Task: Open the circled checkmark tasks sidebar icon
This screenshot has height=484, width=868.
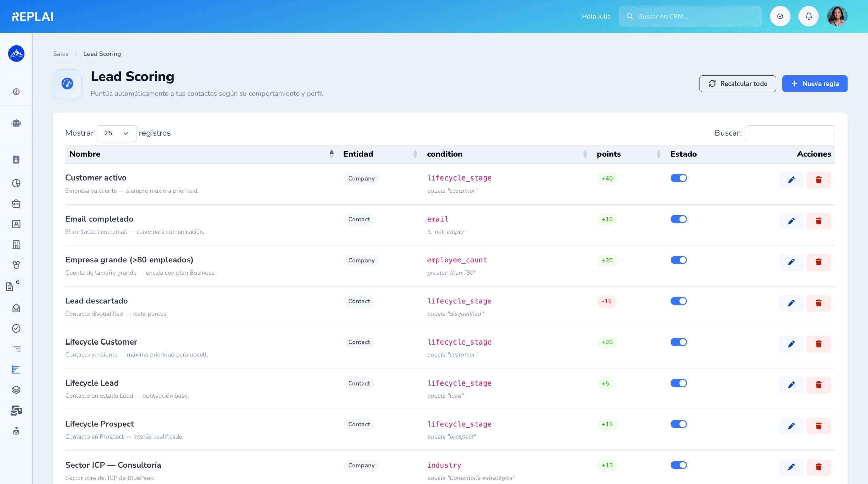Action: (x=16, y=329)
